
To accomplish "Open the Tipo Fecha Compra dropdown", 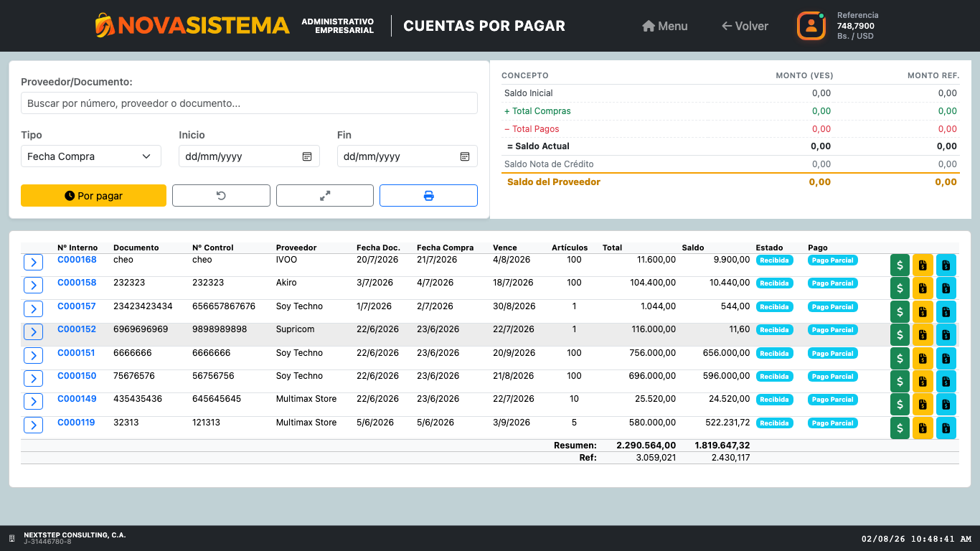I will (x=91, y=156).
